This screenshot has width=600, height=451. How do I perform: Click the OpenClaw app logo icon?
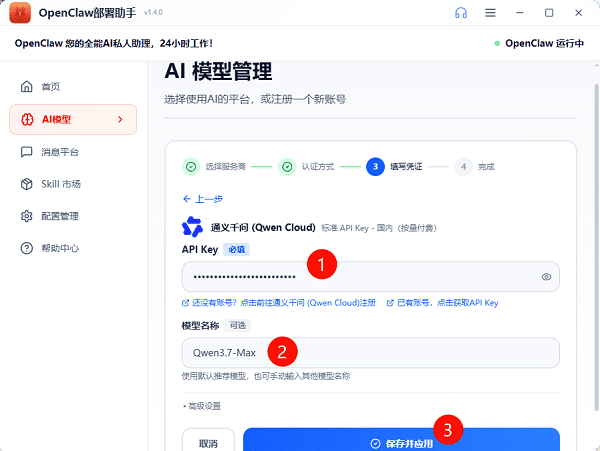(20, 13)
